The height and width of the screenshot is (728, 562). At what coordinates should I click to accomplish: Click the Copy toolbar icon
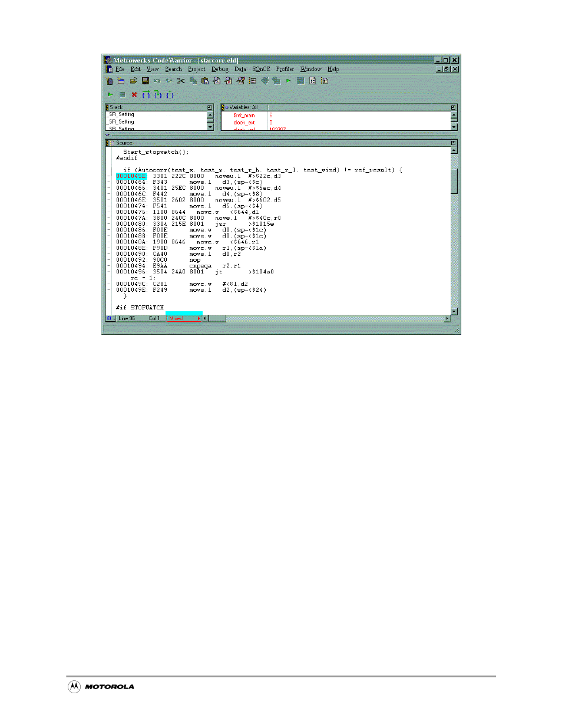pos(193,81)
